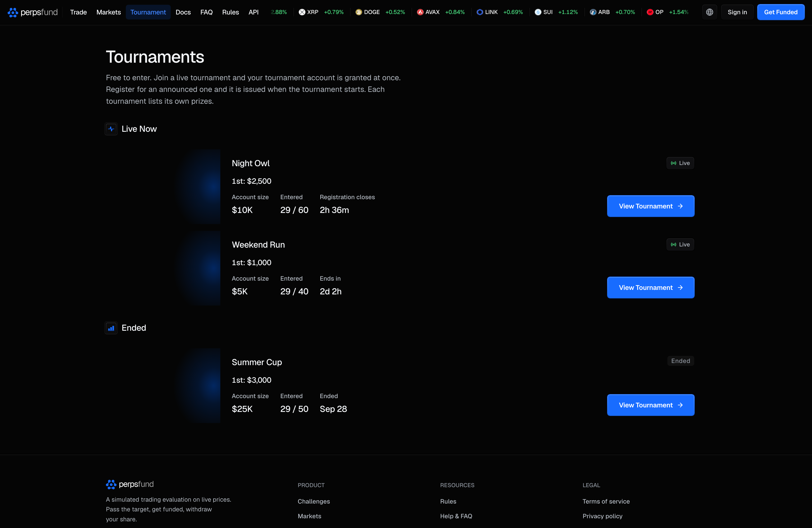The width and height of the screenshot is (812, 528).
Task: Click the Get Funded button
Action: click(x=781, y=12)
